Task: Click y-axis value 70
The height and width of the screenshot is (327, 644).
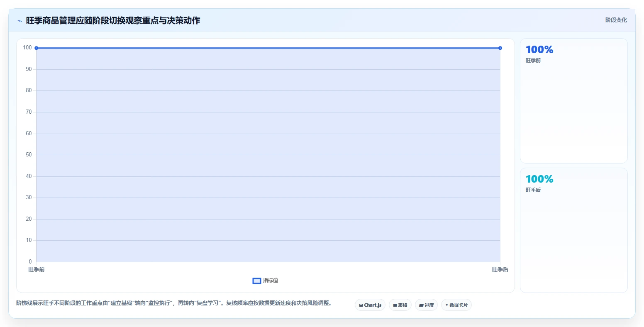Action: pos(29,112)
